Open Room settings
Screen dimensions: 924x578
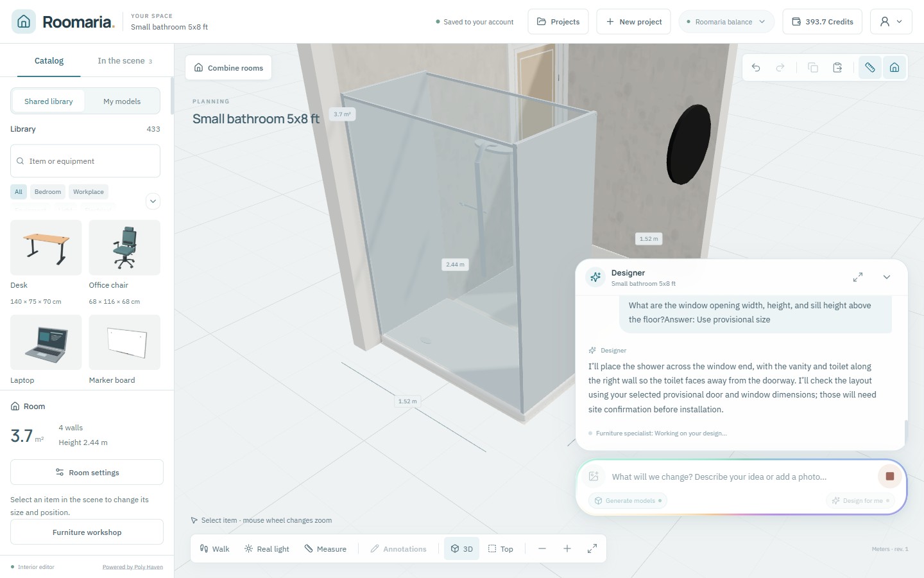coord(87,472)
